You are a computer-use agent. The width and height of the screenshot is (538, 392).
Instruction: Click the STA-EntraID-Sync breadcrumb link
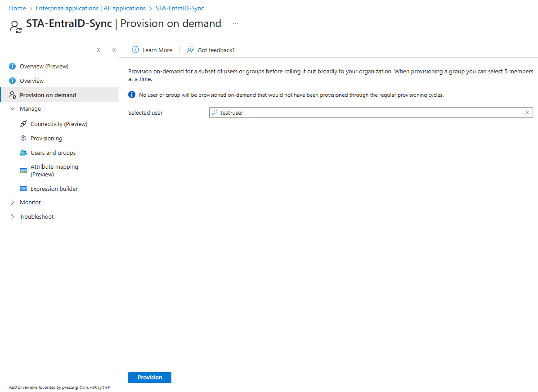click(179, 8)
